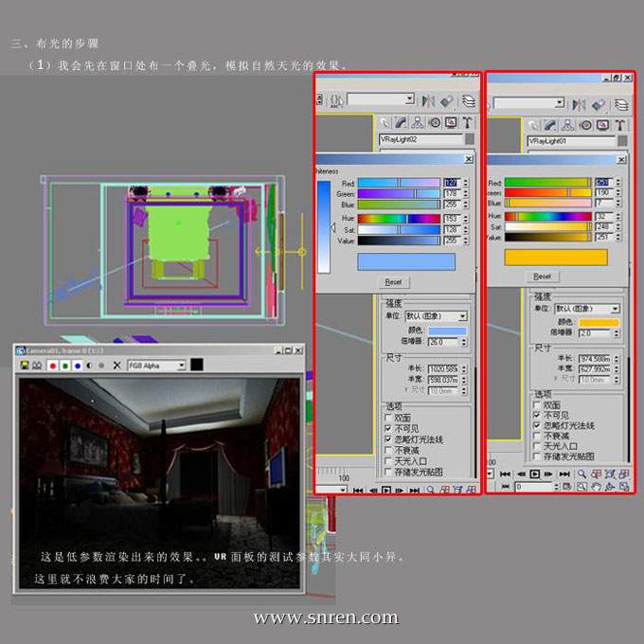Click Hue value spinner in VRayLight01 color dialog
This screenshot has height=644, width=644.
point(617,216)
